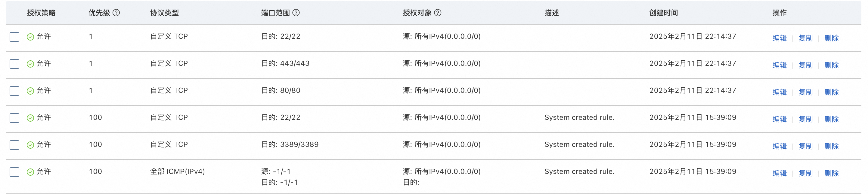868x194 pixels.
Task: Click the green 允许 status icon for port 443/443
Action: coord(30,64)
